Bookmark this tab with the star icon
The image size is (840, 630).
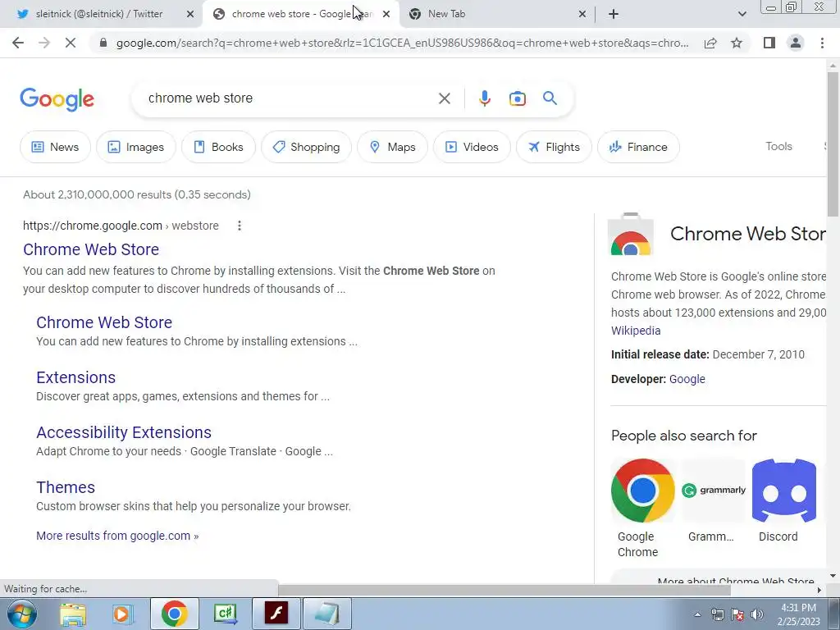pos(737,43)
